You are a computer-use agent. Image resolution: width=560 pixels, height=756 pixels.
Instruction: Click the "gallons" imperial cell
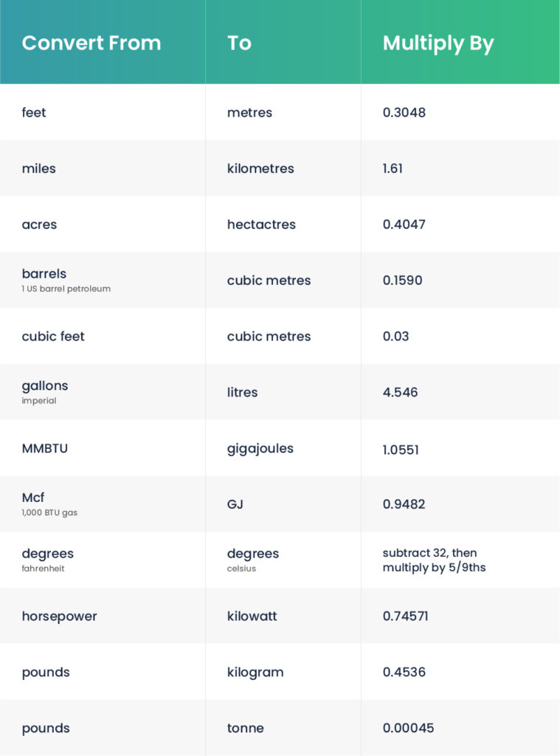[45, 386]
